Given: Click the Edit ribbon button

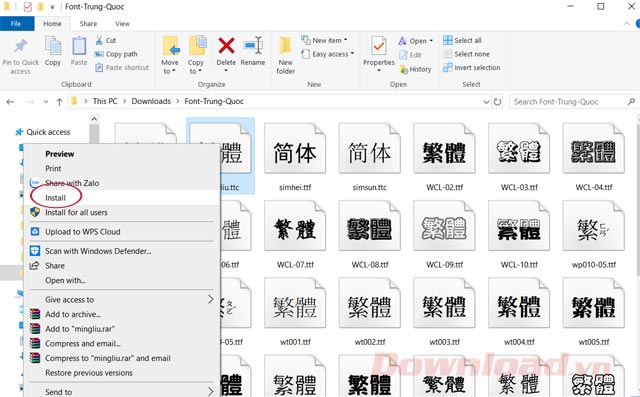Looking at the screenshot, I should (410, 55).
